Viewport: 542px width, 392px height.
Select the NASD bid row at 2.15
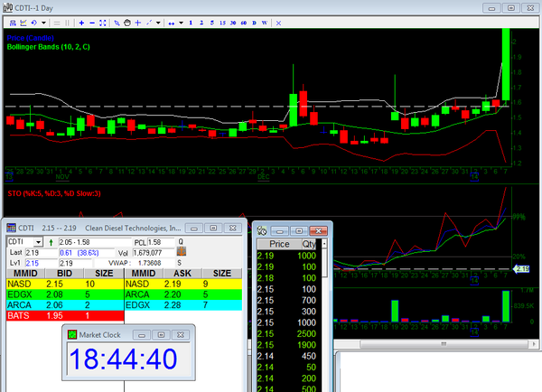coord(65,284)
